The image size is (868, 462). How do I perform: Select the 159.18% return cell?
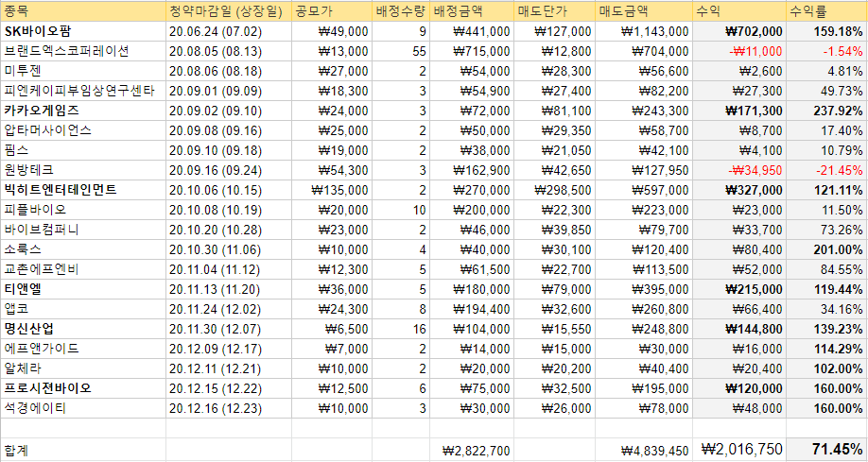click(826, 31)
